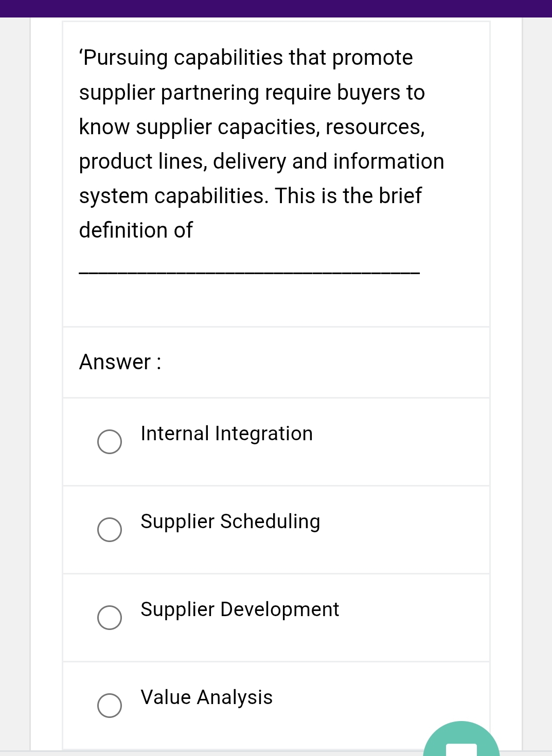The height and width of the screenshot is (756, 552).
Task: Click the white panel left of question card
Action: pos(46,360)
